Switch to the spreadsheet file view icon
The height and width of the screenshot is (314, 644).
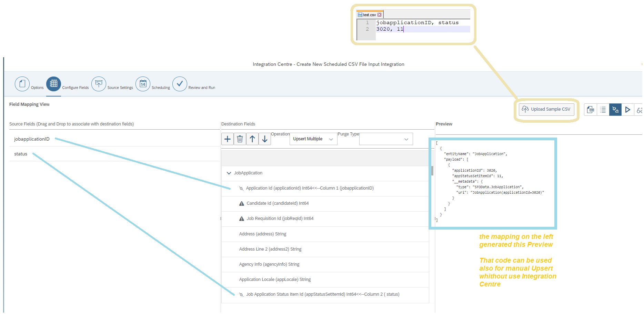coord(591,110)
